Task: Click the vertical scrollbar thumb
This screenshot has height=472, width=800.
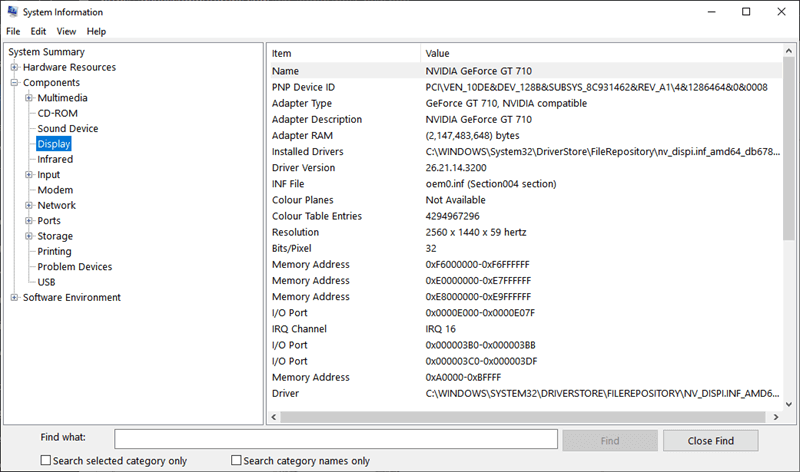Action: [x=789, y=148]
